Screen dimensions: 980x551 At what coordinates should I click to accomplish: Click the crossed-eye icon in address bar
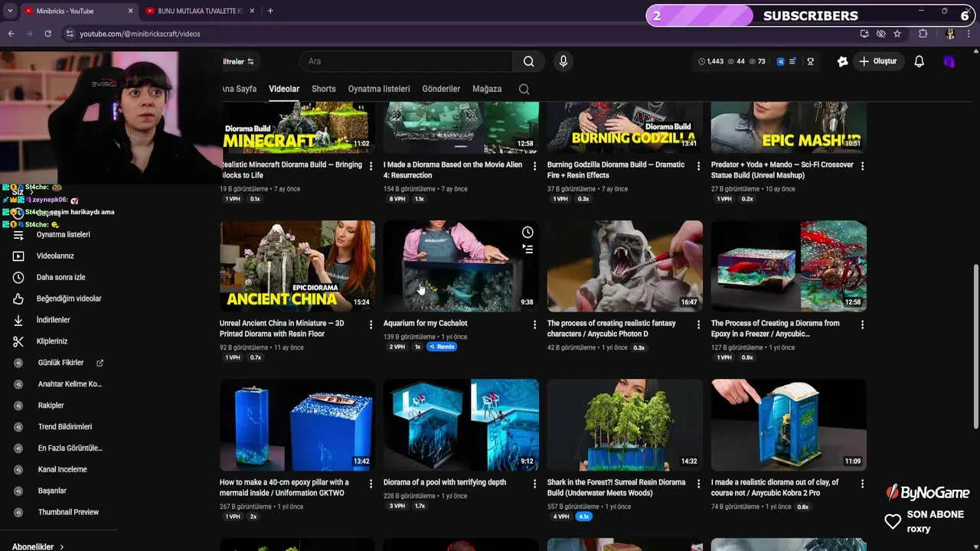(880, 34)
